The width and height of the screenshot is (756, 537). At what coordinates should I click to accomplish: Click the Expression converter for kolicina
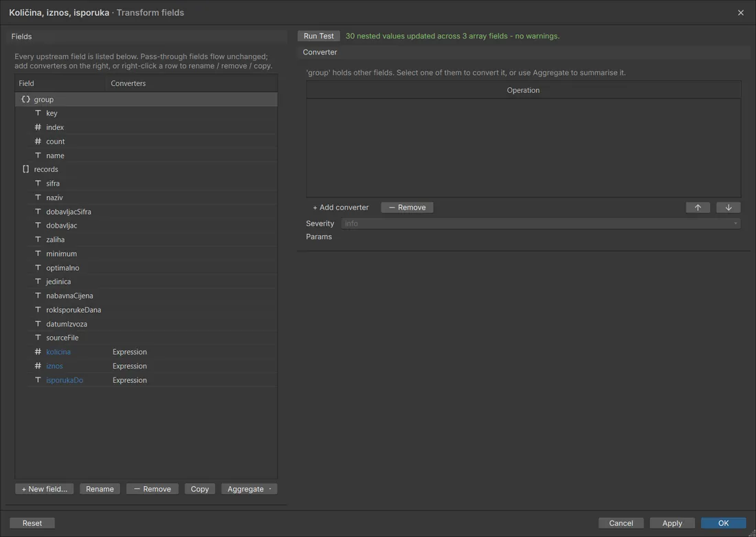coord(130,352)
